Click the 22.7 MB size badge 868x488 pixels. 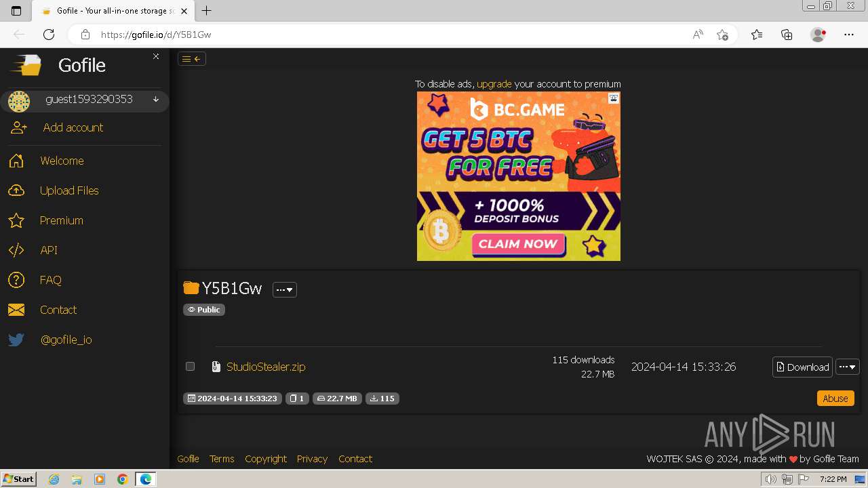click(x=337, y=399)
